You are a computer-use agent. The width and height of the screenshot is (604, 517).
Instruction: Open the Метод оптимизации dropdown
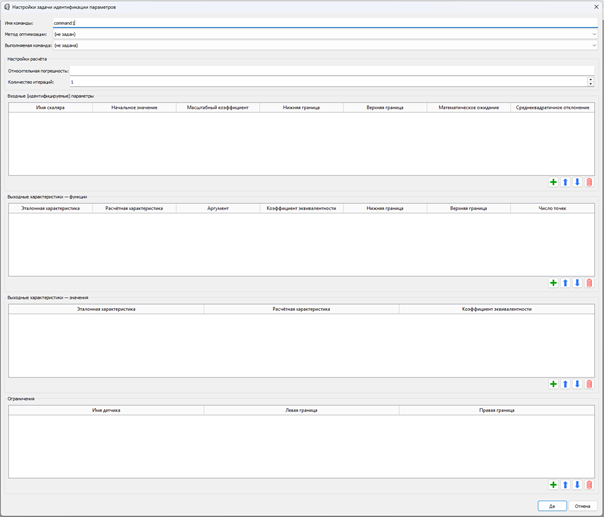coord(593,34)
